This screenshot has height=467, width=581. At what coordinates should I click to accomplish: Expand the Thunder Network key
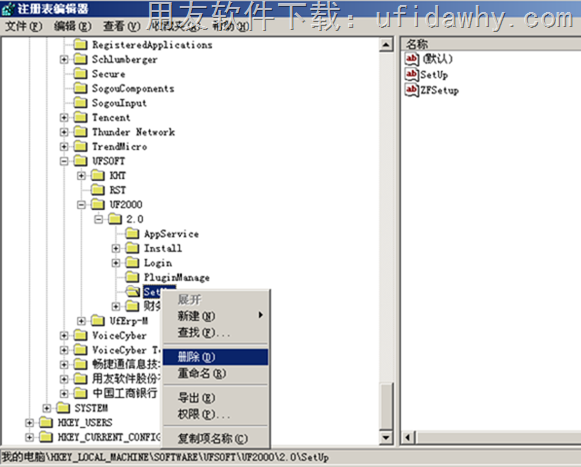point(64,132)
